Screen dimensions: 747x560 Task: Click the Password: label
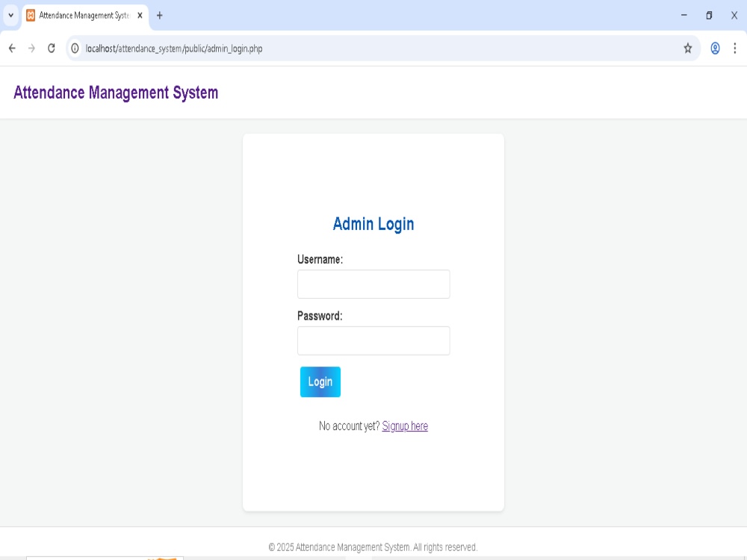[320, 316]
